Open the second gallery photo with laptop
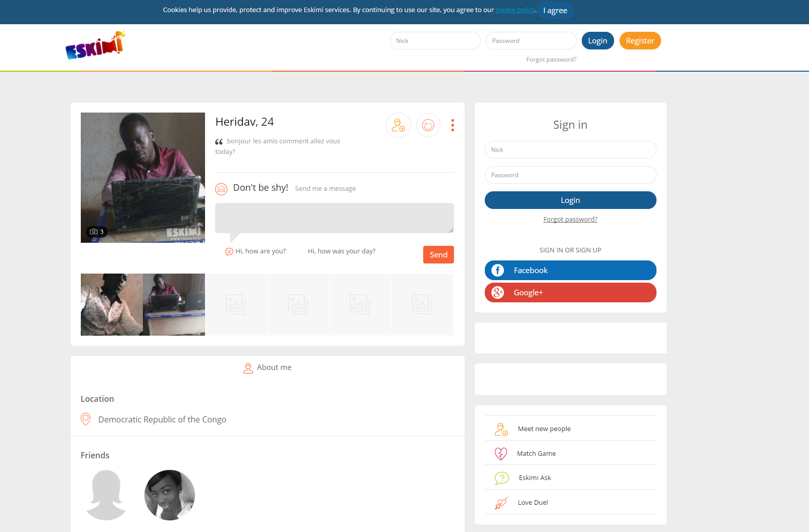 pyautogui.click(x=174, y=305)
